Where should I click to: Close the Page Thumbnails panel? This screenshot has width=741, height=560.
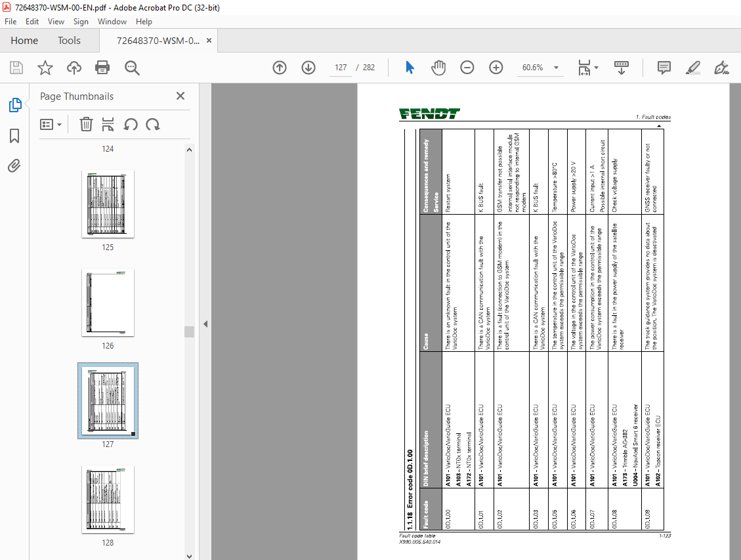coord(180,96)
